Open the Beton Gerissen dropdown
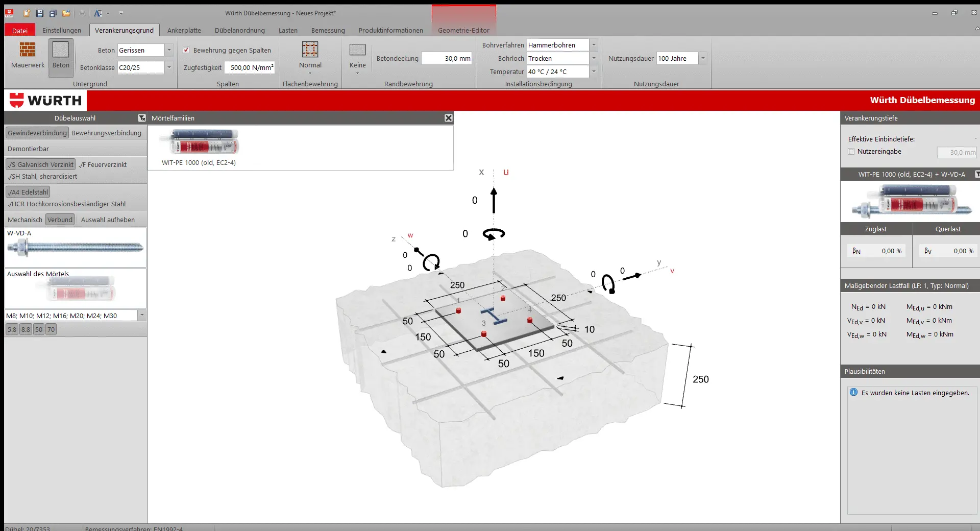 point(169,50)
